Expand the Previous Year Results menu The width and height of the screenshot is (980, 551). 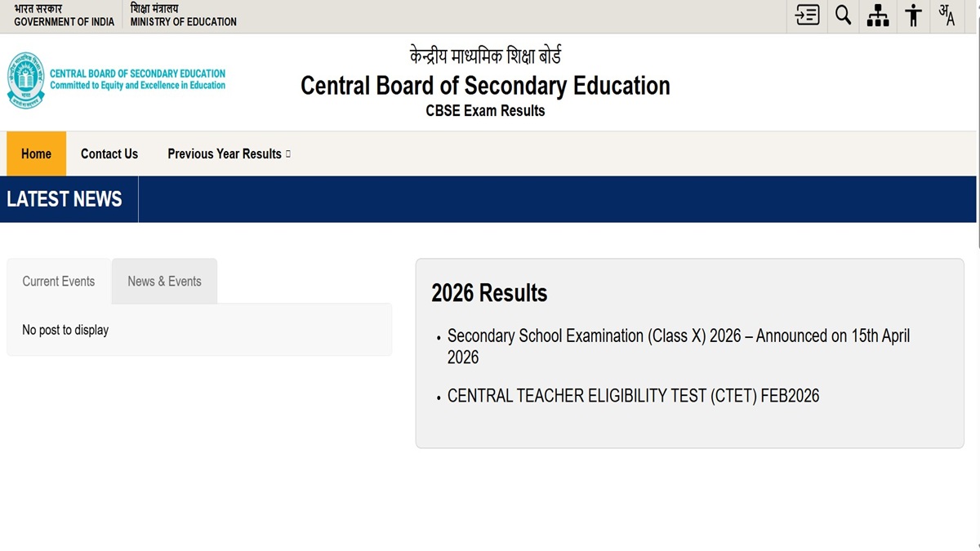pyautogui.click(x=229, y=153)
